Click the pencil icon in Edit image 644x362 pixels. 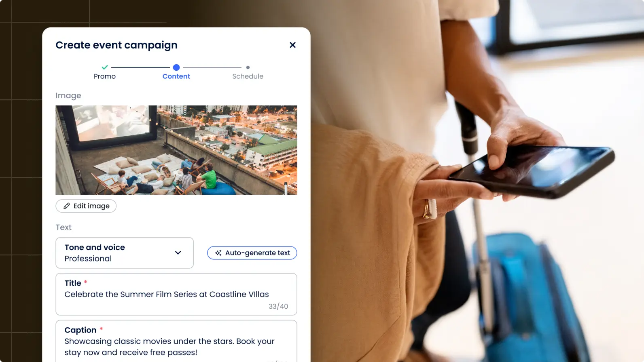coord(67,206)
